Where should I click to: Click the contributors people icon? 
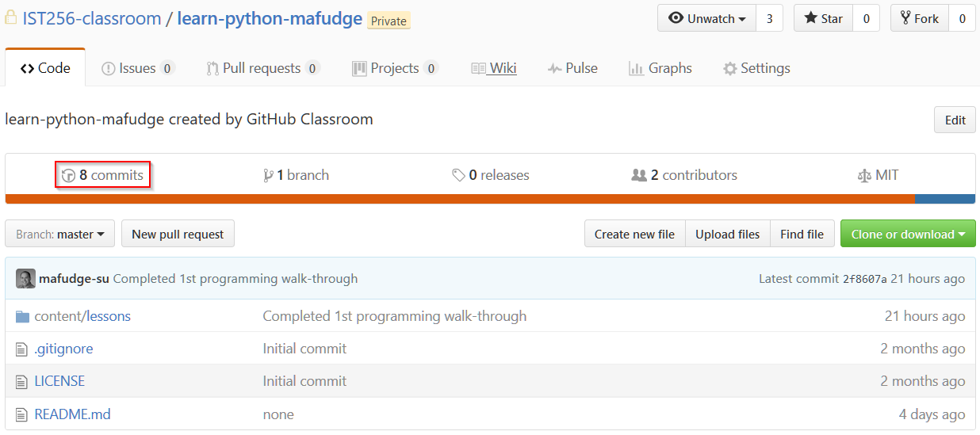click(x=638, y=175)
